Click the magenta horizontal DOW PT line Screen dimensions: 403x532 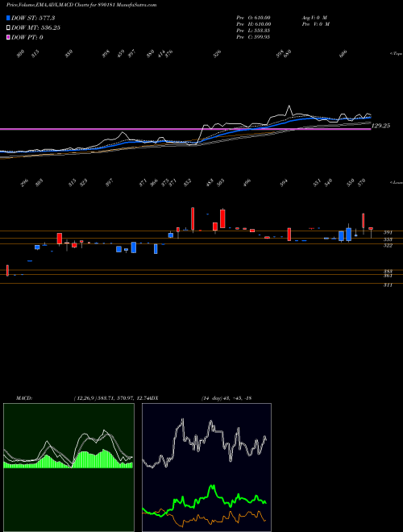(185, 129)
